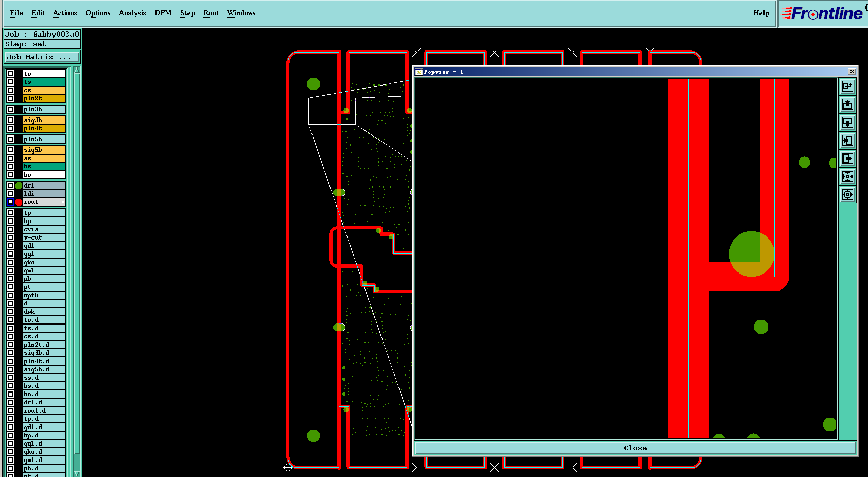The image size is (868, 477).
Task: Open the Rout menu
Action: [x=211, y=13]
